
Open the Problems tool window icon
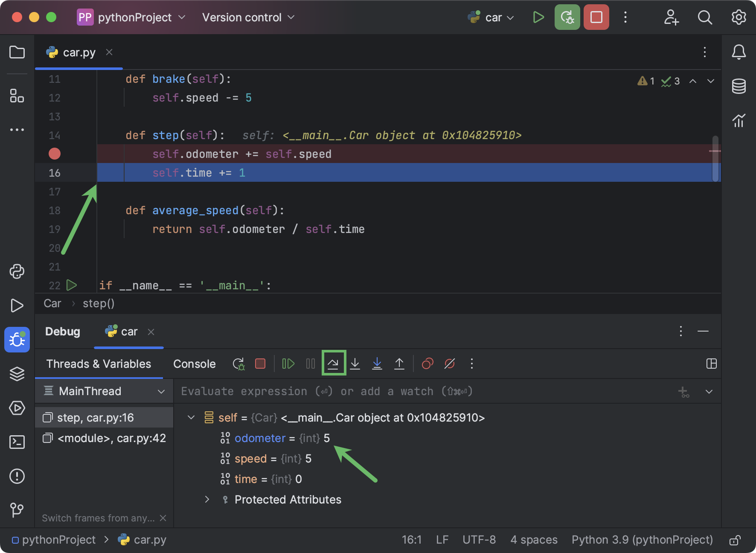point(17,476)
